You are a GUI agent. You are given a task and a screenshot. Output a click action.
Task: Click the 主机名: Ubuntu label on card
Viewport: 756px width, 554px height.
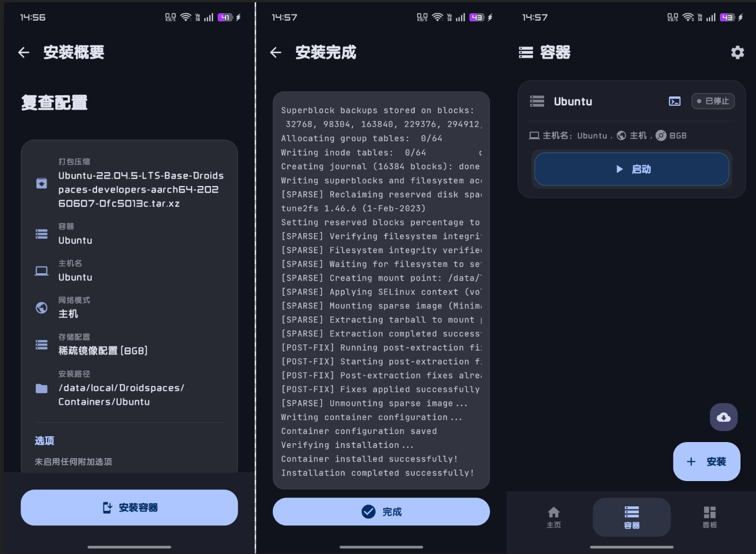point(574,135)
